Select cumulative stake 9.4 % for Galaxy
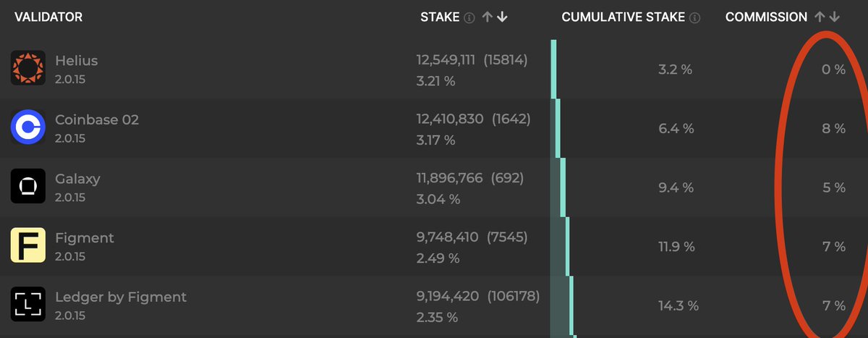This screenshot has height=338, width=868. (676, 188)
